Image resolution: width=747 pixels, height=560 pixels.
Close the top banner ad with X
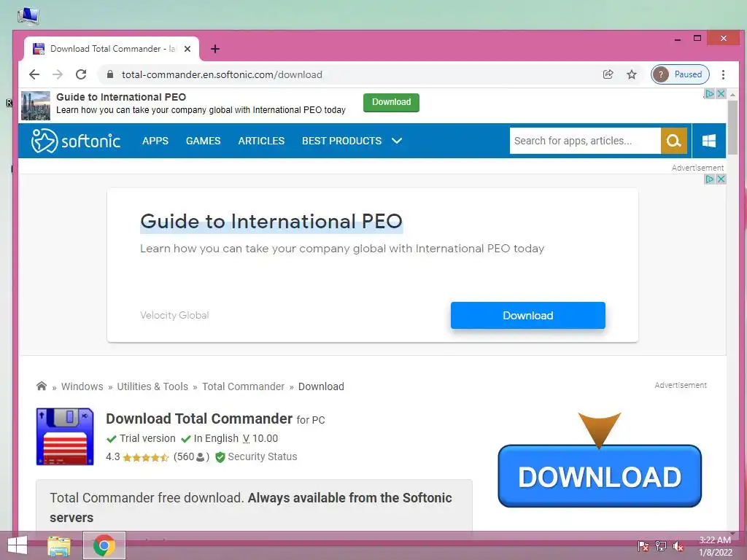pos(721,93)
